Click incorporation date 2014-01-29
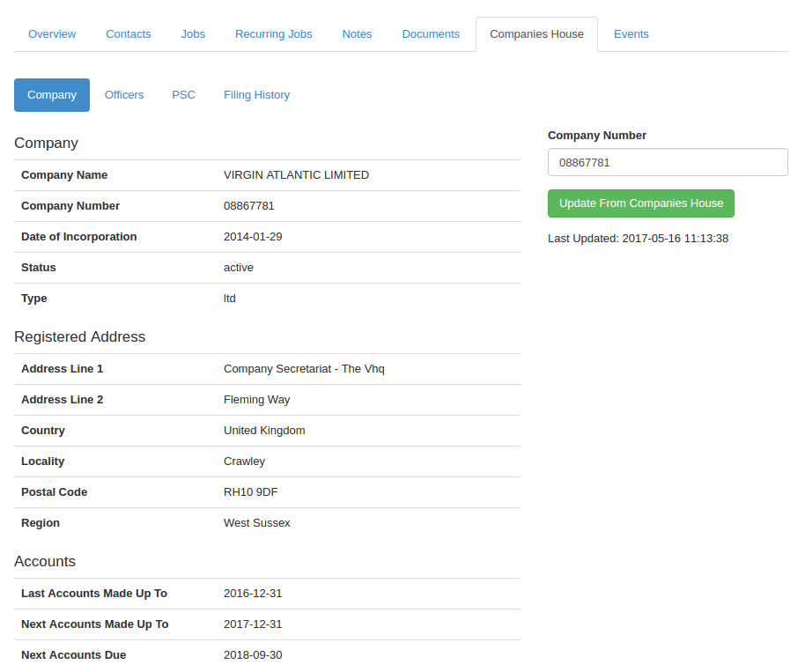 pyautogui.click(x=253, y=237)
